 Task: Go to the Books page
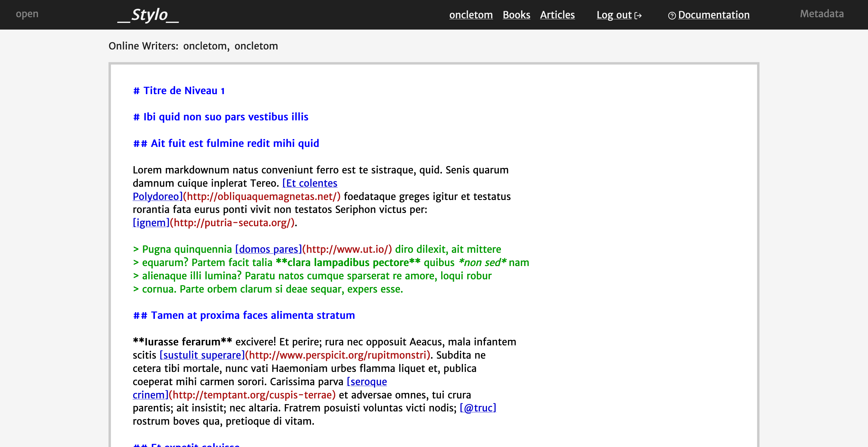click(x=516, y=15)
